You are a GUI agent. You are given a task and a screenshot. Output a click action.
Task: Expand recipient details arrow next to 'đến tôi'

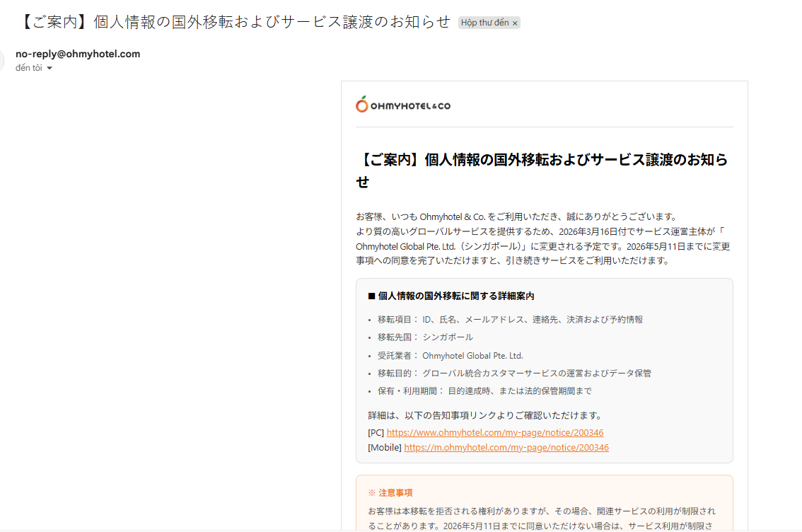(x=50, y=68)
